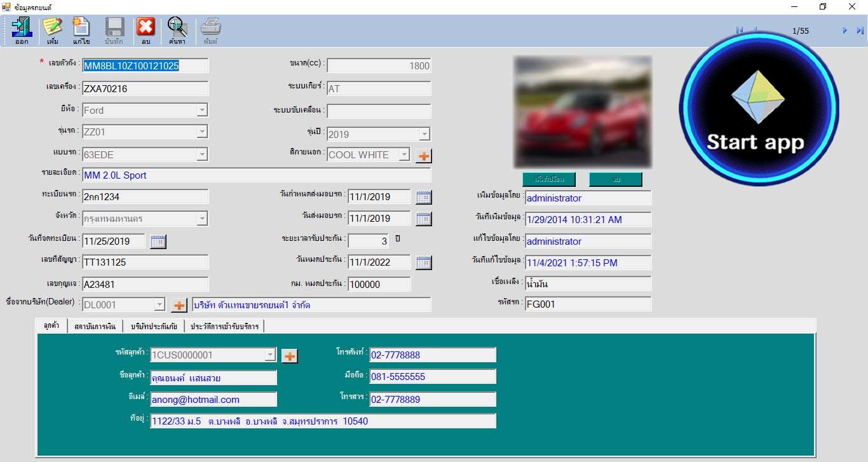Open customer code dropdown 1CUS0000001

(x=270, y=355)
